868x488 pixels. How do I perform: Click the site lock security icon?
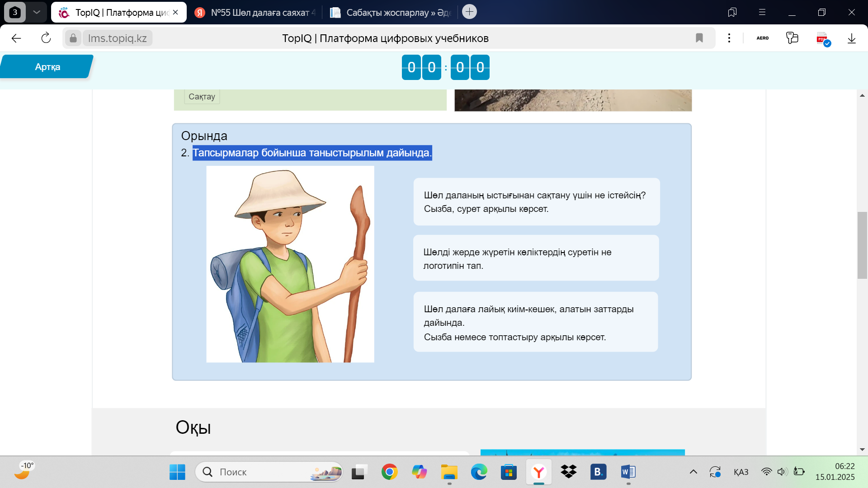pos(73,38)
